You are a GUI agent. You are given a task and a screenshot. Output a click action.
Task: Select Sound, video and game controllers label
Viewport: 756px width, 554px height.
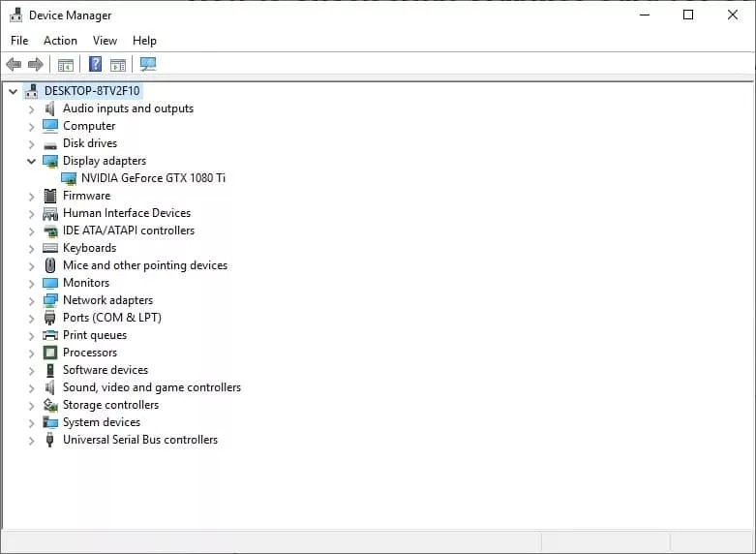[152, 387]
